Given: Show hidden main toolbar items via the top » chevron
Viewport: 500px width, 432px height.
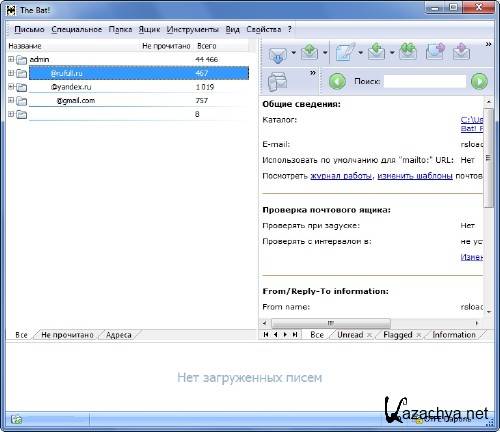Looking at the screenshot, I should click(x=488, y=44).
